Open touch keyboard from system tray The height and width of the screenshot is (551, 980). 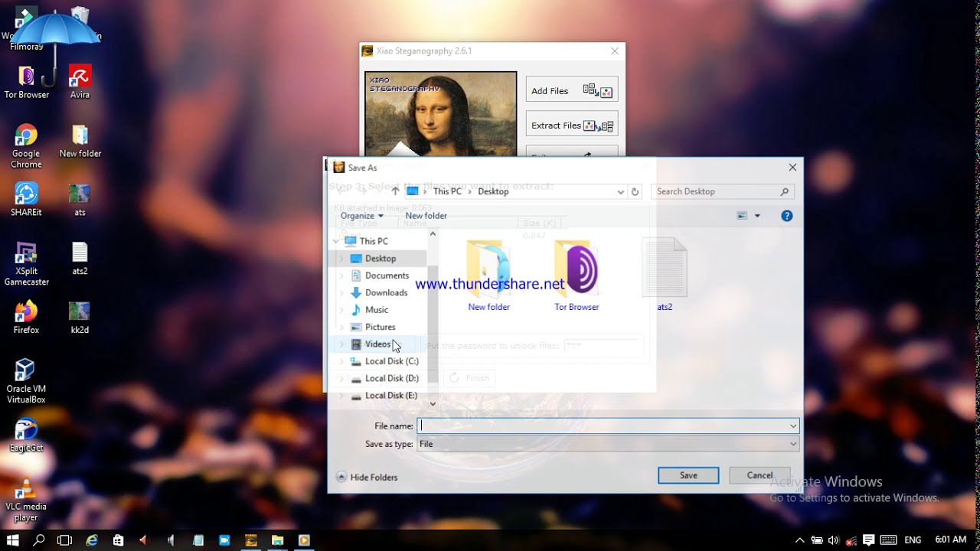(x=890, y=540)
